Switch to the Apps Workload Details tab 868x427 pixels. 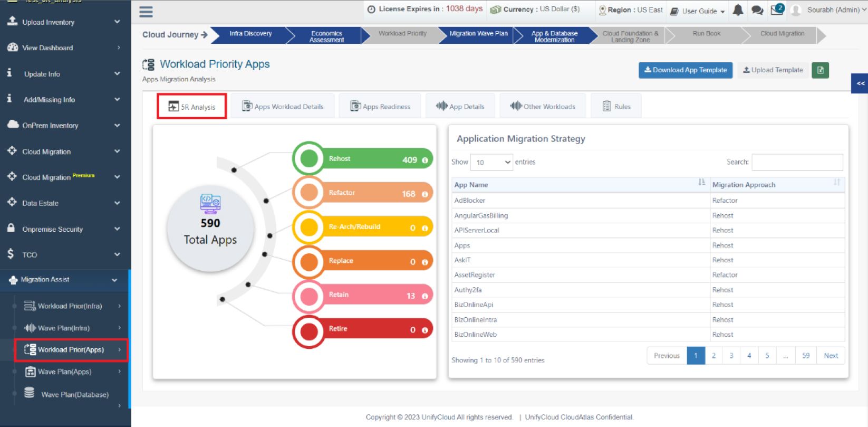pos(283,107)
